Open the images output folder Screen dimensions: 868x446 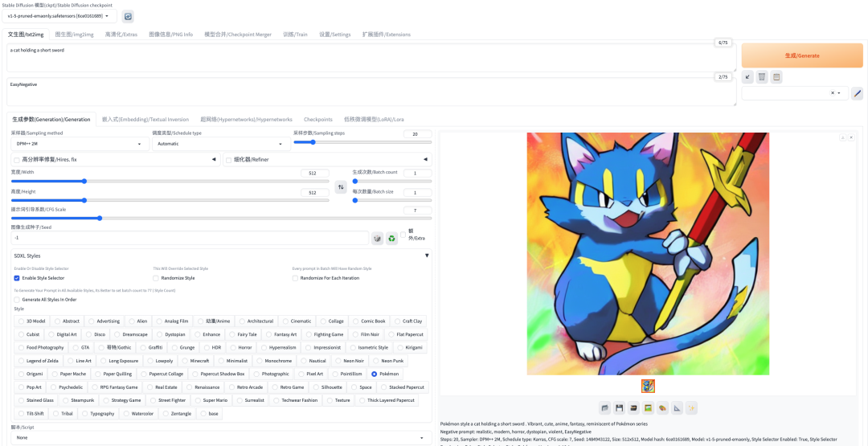[x=605, y=408]
